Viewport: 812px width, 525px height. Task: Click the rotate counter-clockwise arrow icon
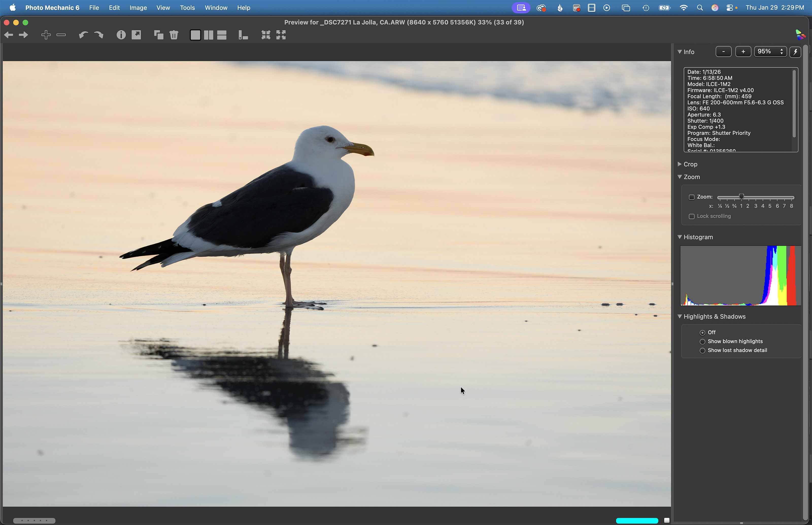[83, 35]
